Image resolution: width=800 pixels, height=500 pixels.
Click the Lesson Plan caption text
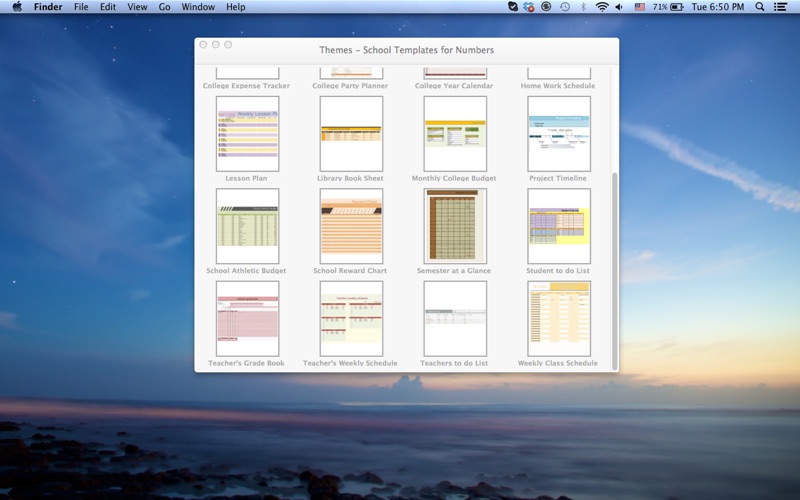(246, 178)
